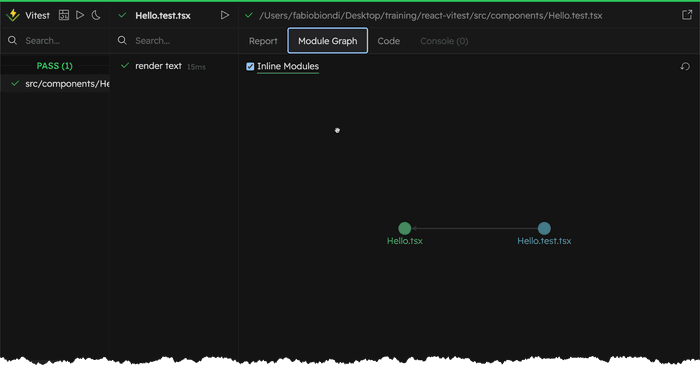
Task: Open the dashboard icon next to Vitest
Action: coord(64,15)
